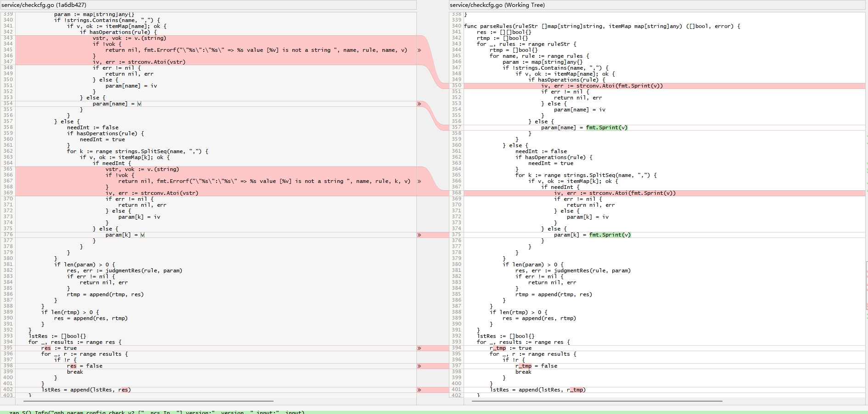The image size is (868, 414).
Task: Apply the change arrow for 'res := true'
Action: 419,348
